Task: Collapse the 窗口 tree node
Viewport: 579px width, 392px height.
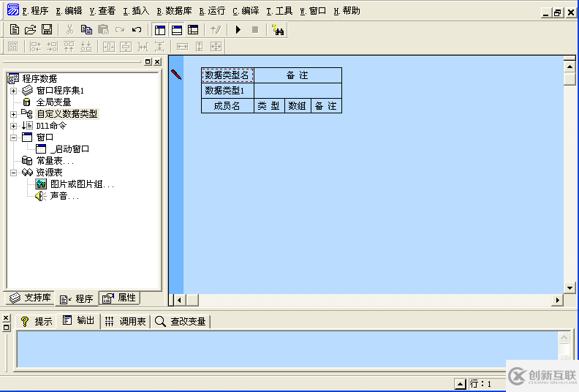Action: (x=13, y=137)
